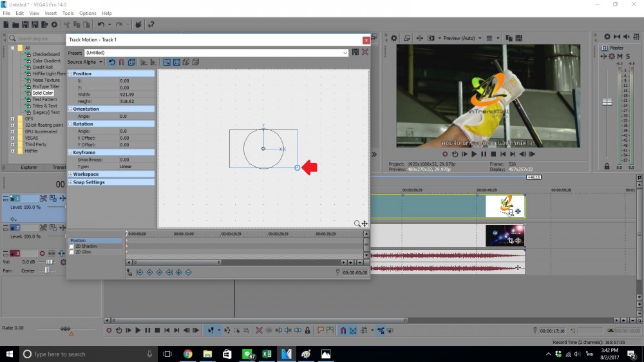Toggle snapping magnet in Track Motion toolbar
Image resolution: width=644 pixels, height=362 pixels.
pyautogui.click(x=122, y=62)
